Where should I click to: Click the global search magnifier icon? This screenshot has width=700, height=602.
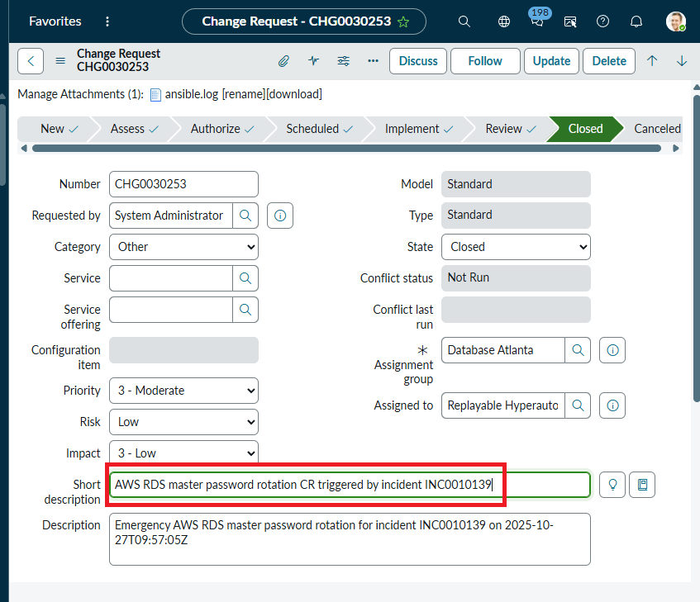[464, 21]
